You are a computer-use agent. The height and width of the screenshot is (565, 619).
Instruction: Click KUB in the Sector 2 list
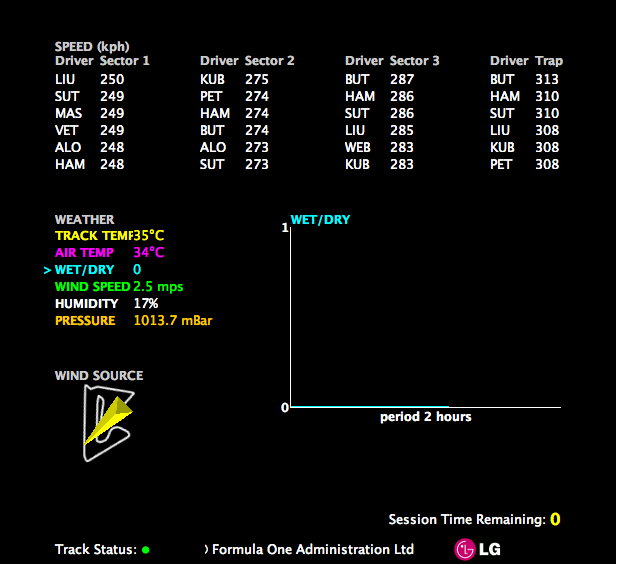click(x=212, y=79)
